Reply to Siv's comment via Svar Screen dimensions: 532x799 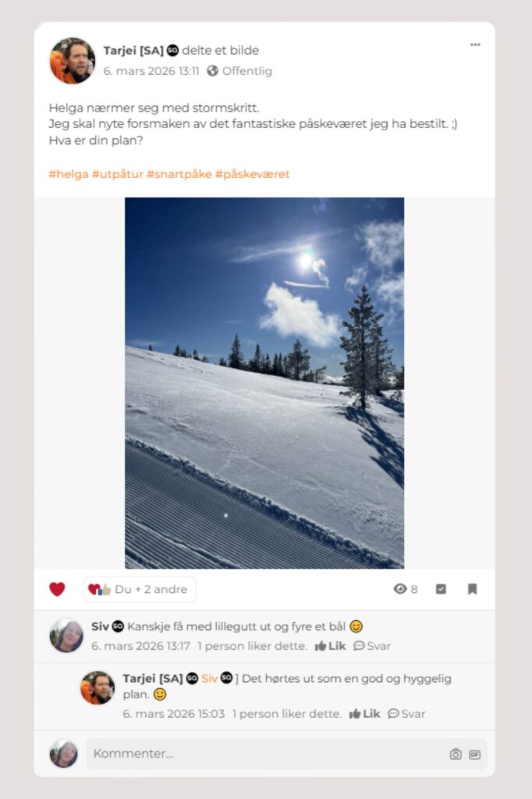tap(372, 646)
